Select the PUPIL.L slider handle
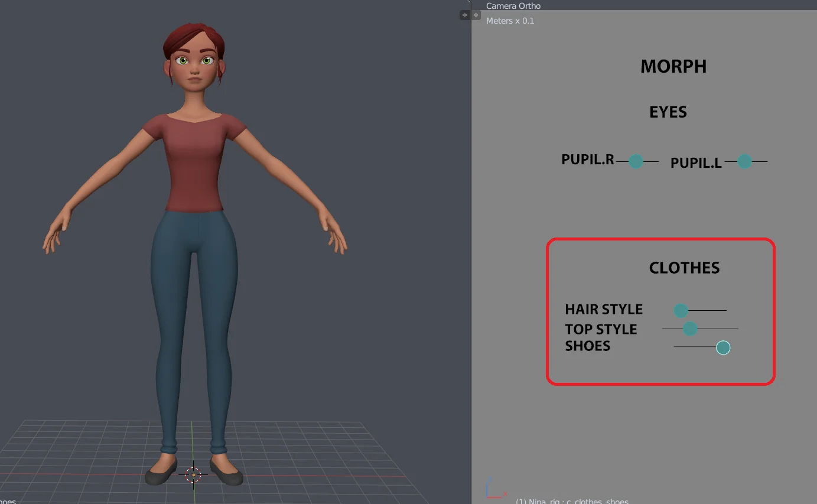Image resolution: width=817 pixels, height=504 pixels. coord(744,161)
